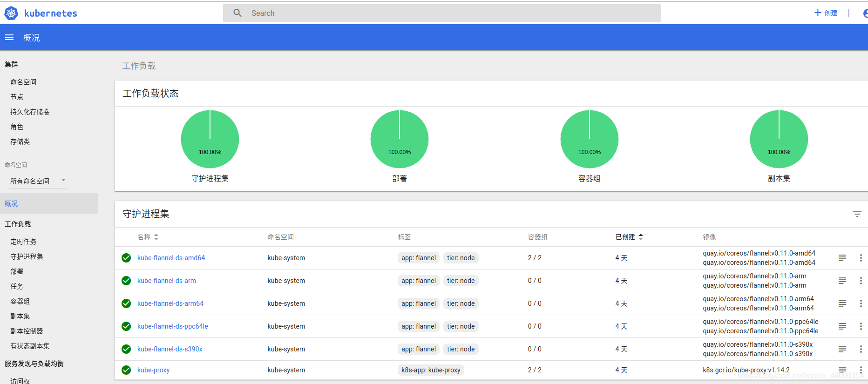Open logs icon for kube-flannel-ds-ppc64le row
868x384 pixels.
[842, 326]
